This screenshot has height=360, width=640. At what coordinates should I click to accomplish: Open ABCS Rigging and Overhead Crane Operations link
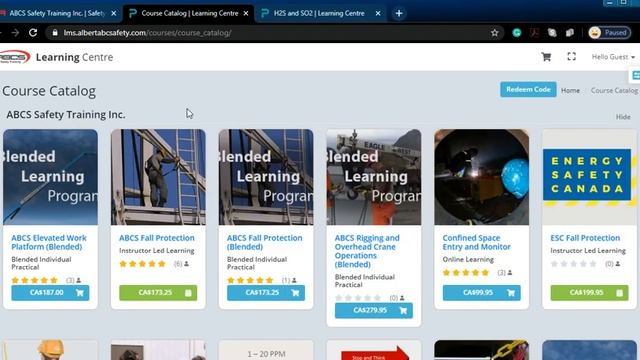coord(367,251)
